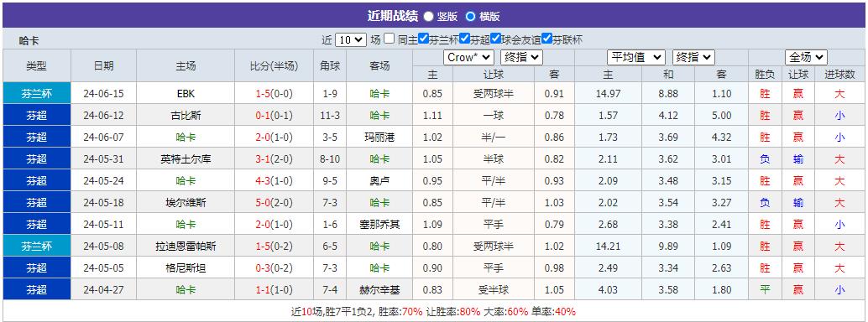Click the 芬超 tag on 24-04-27 row

(x=37, y=289)
